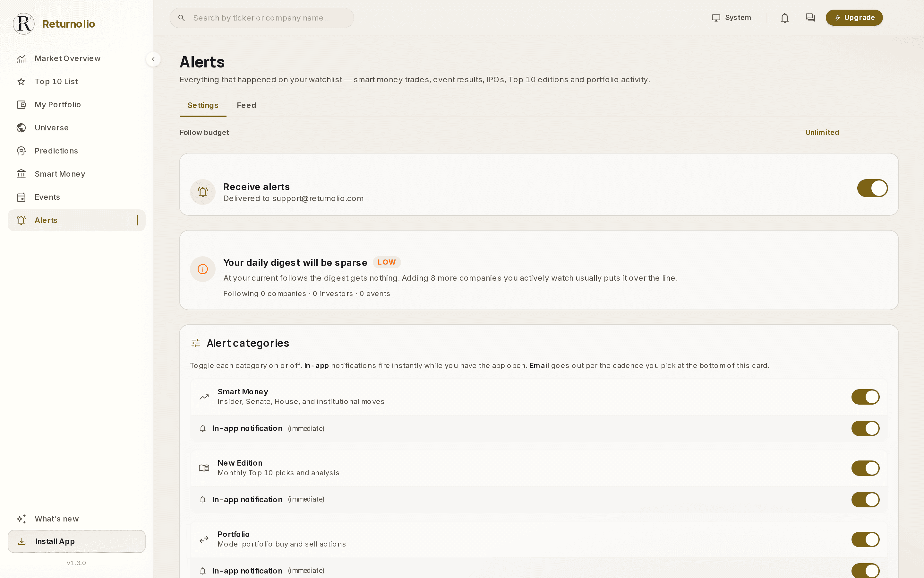The width and height of the screenshot is (924, 578).
Task: Open Events calendar icon
Action: pyautogui.click(x=21, y=197)
